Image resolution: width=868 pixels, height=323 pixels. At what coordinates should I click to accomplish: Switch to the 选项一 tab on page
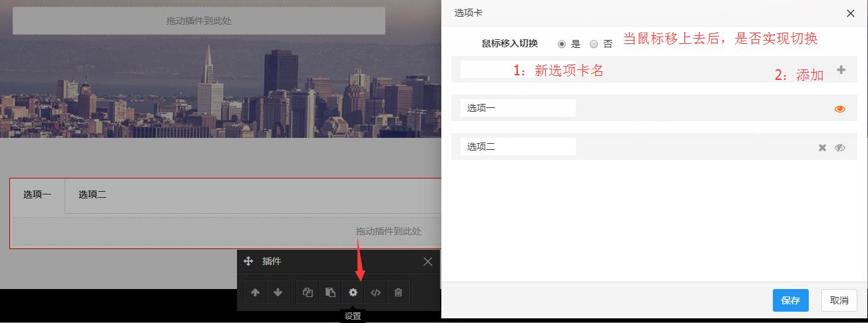[x=37, y=195]
